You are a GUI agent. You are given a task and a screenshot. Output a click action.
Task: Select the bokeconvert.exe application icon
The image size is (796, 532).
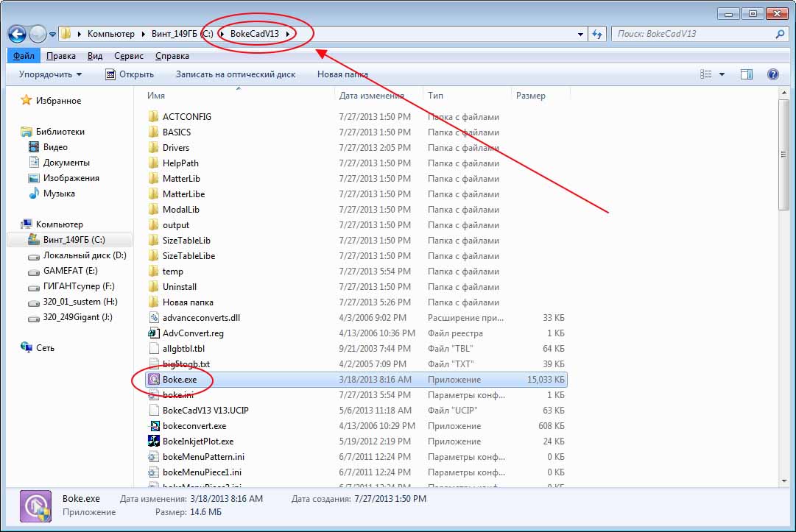[x=154, y=426]
